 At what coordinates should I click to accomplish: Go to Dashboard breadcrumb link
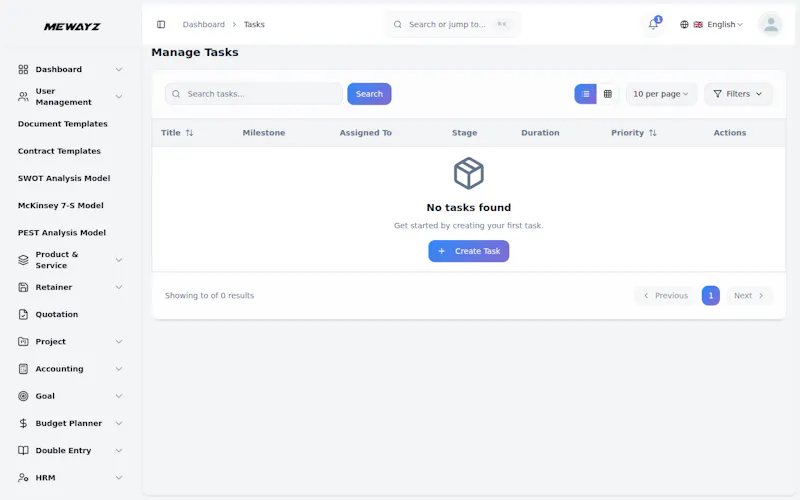coord(204,24)
